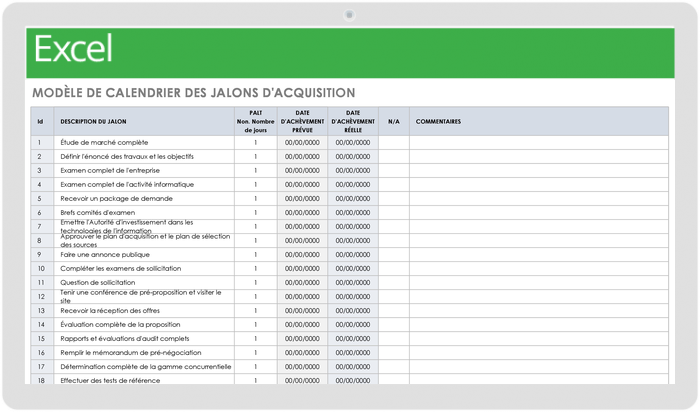
Task: Click 'Compléter les examens de sollicitation'
Action: (x=144, y=269)
